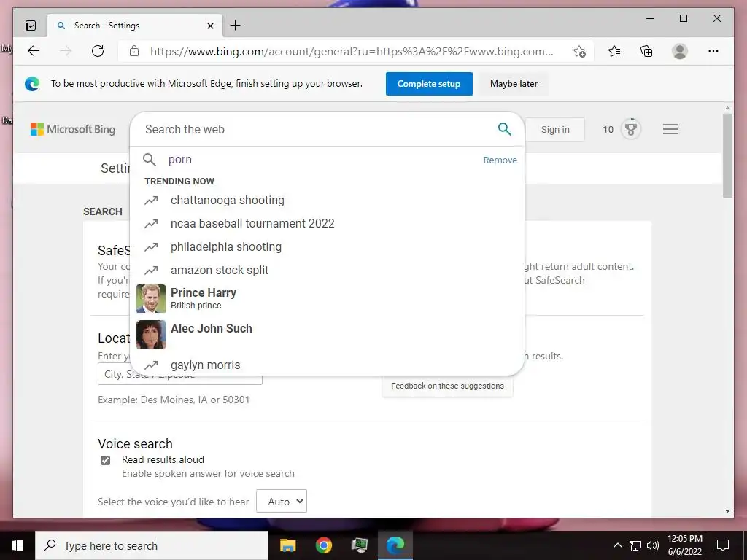Open the voice Auto dropdown
This screenshot has width=747, height=560.
point(282,501)
